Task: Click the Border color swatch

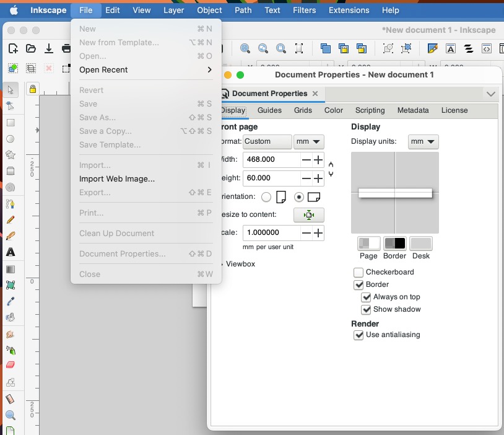Action: pyautogui.click(x=394, y=244)
